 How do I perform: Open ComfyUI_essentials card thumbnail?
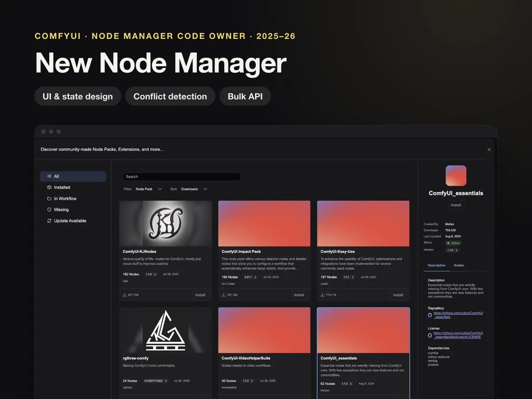coord(363,330)
